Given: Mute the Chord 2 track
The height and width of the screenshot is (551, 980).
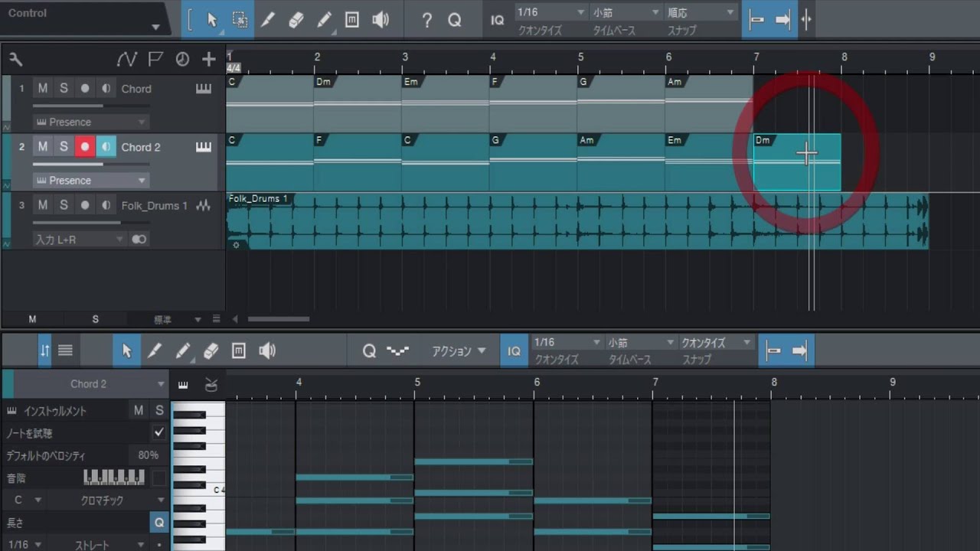Looking at the screenshot, I should pyautogui.click(x=43, y=146).
